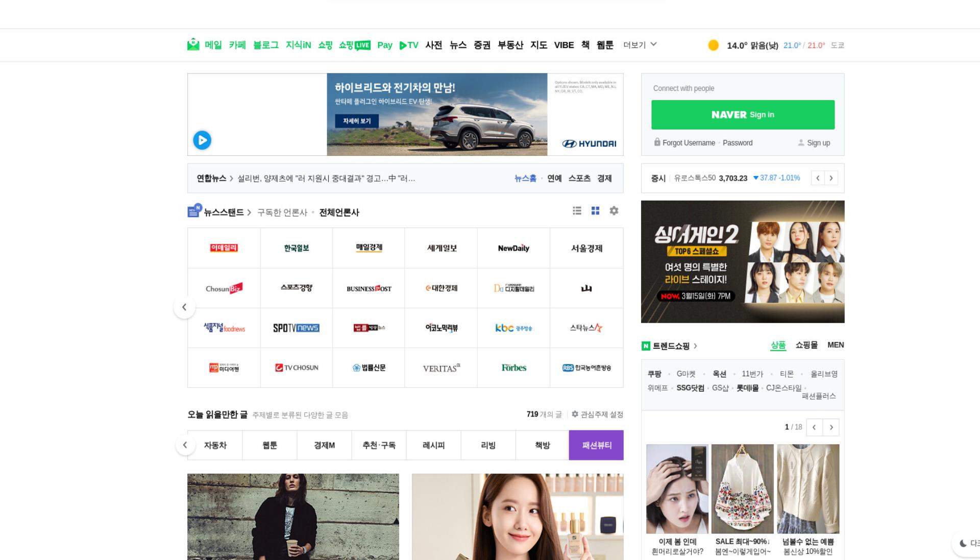Click Forgot Username link
The height and width of the screenshot is (560, 980).
(689, 143)
